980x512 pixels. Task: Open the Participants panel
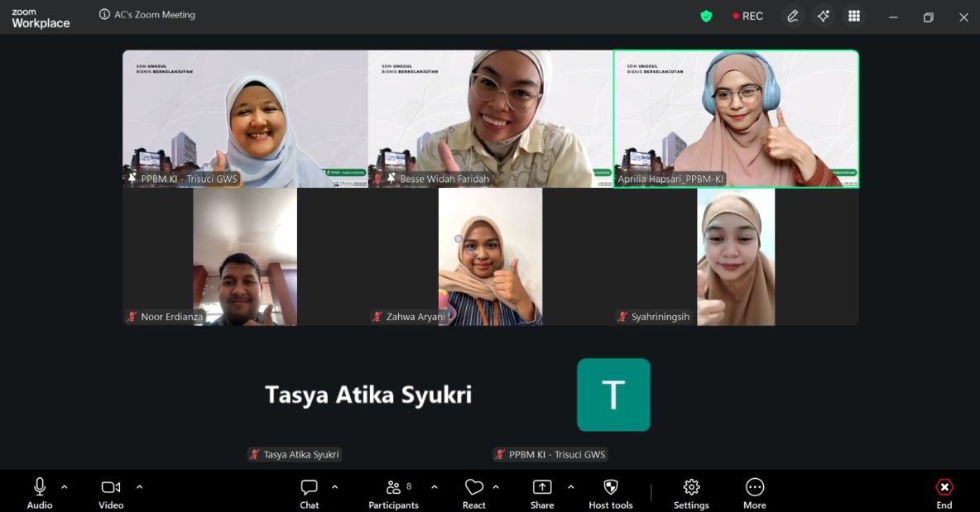[x=394, y=488]
